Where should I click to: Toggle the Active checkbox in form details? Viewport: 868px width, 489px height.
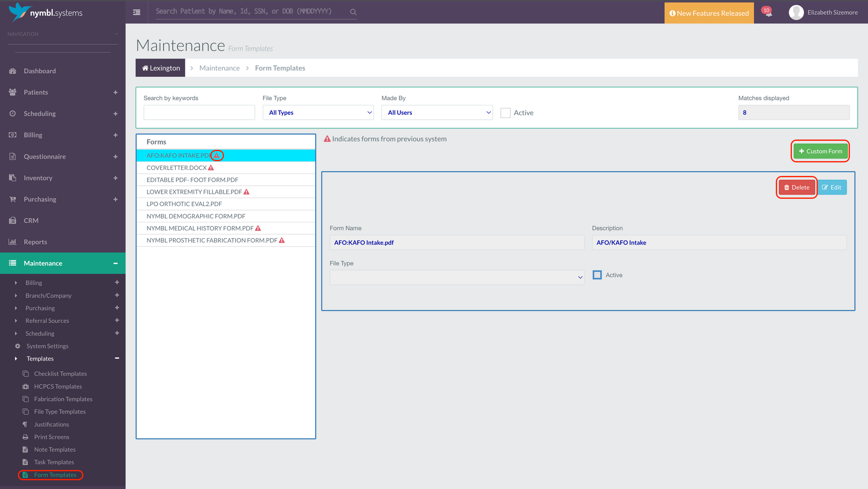pos(597,275)
